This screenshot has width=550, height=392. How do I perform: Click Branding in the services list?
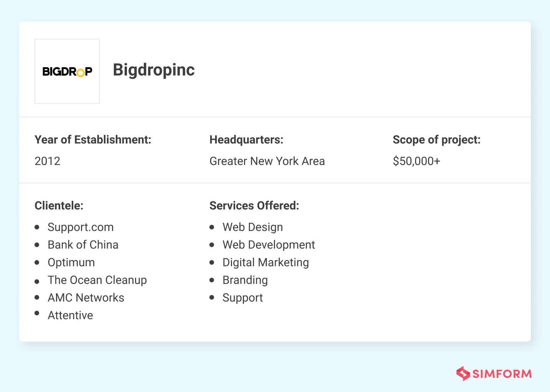click(245, 280)
